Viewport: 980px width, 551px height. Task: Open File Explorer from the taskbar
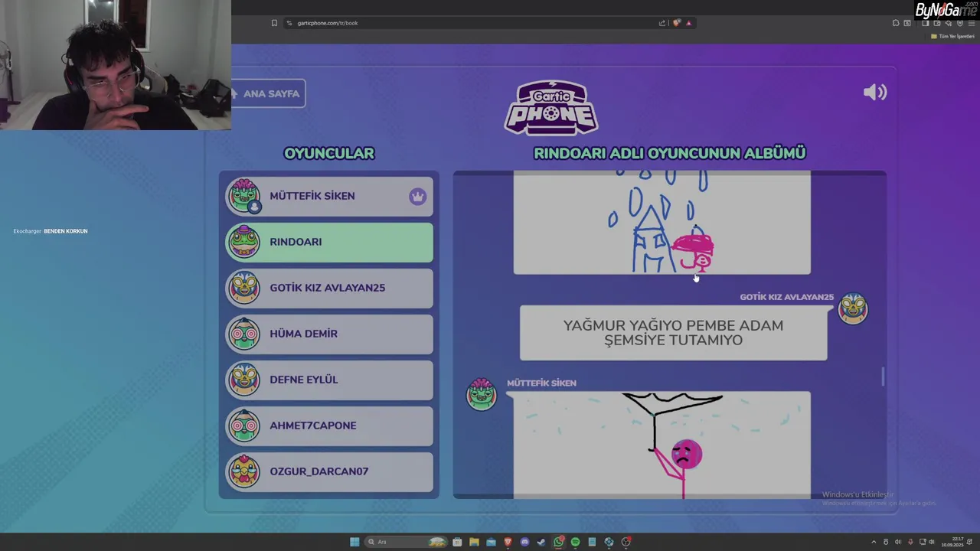point(474,542)
